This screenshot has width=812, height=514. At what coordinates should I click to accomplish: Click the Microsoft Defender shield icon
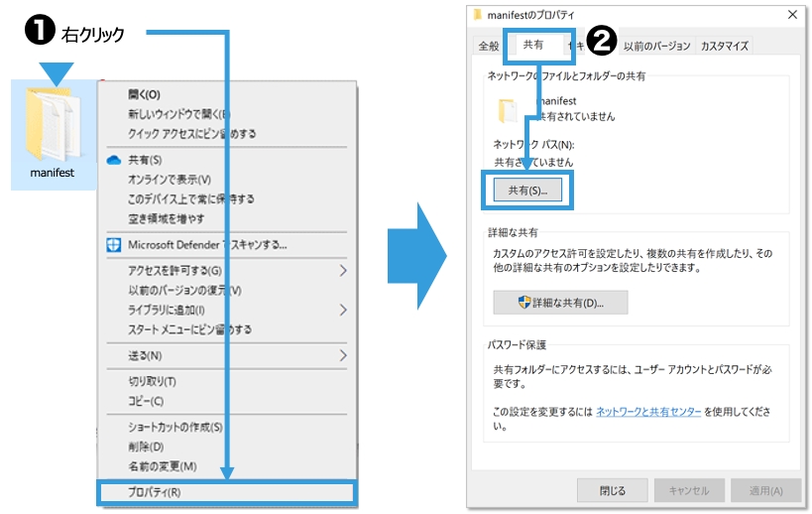(x=113, y=244)
